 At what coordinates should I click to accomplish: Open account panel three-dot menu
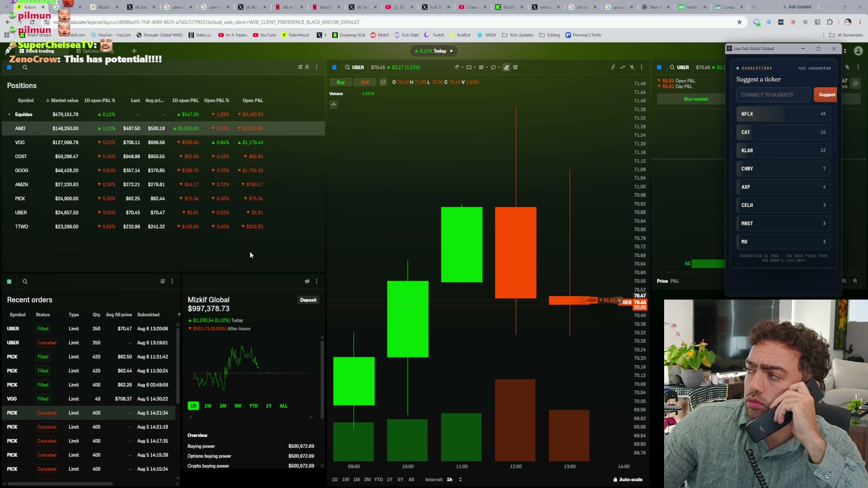click(x=316, y=281)
